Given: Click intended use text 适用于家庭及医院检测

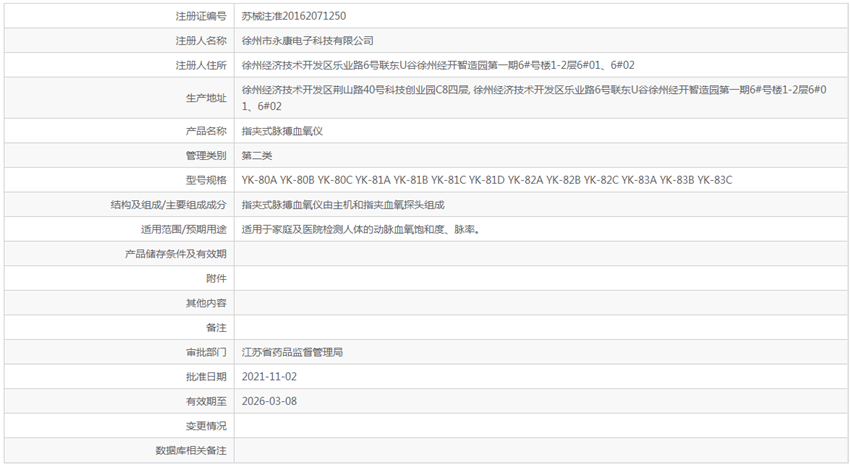Looking at the screenshot, I should 360,229.
